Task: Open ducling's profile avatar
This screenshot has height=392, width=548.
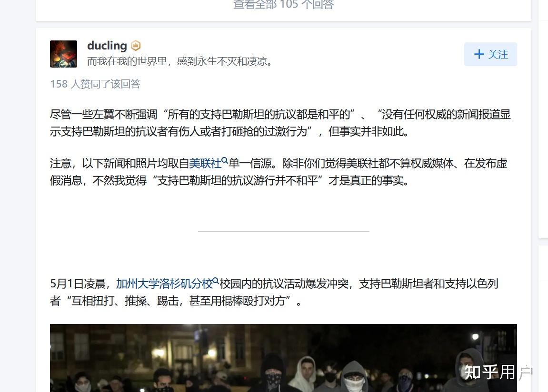Action: click(64, 54)
